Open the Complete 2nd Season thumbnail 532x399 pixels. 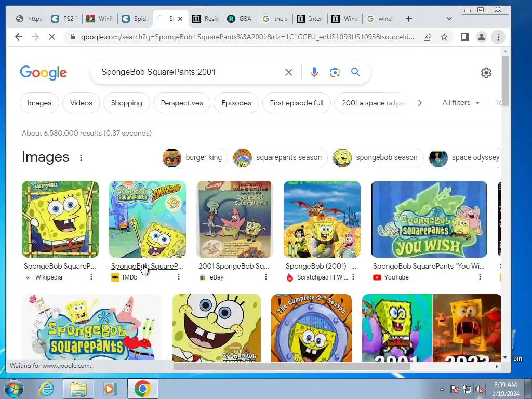click(312, 328)
